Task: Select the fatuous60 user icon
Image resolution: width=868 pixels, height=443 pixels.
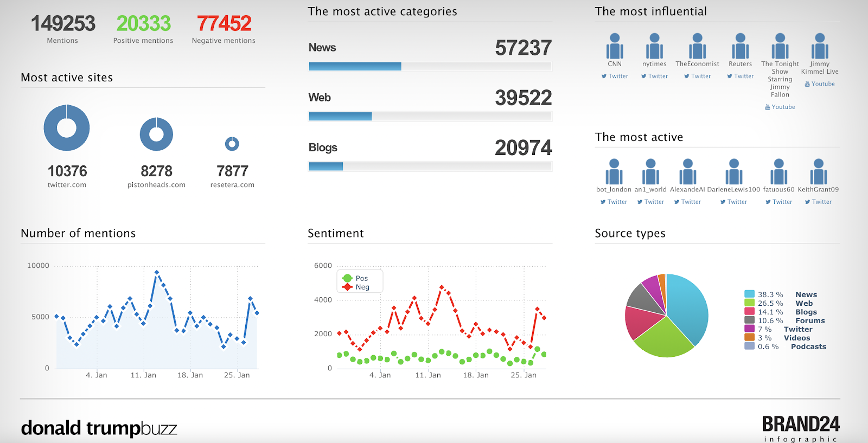Action: 778,172
